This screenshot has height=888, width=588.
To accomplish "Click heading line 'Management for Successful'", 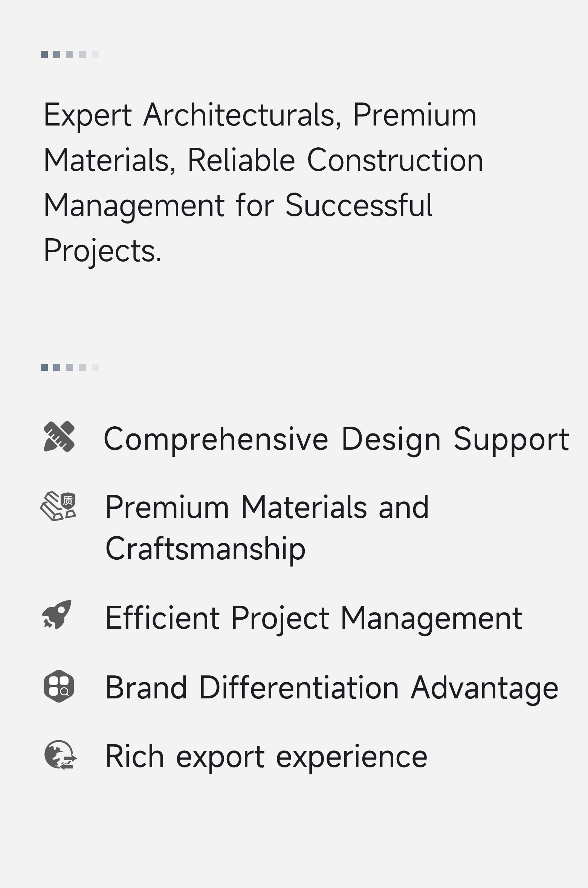I will point(238,205).
